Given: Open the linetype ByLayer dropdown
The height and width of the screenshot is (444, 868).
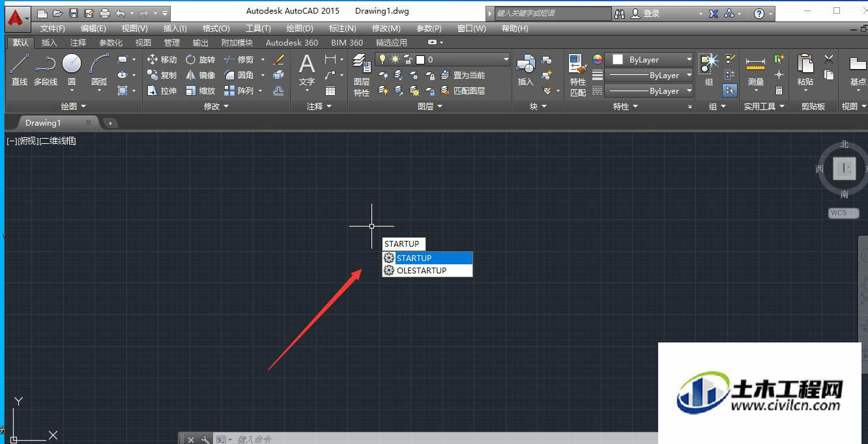Looking at the screenshot, I should [649, 91].
